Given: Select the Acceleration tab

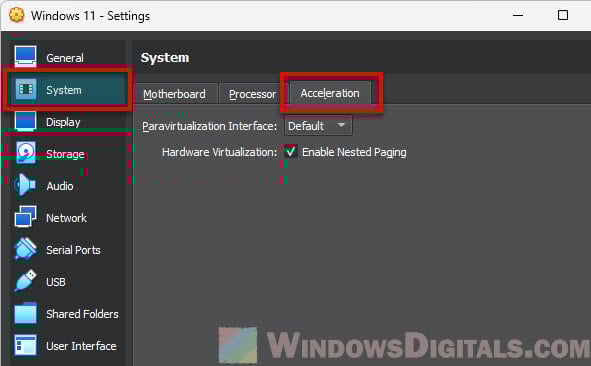Looking at the screenshot, I should coord(330,93).
